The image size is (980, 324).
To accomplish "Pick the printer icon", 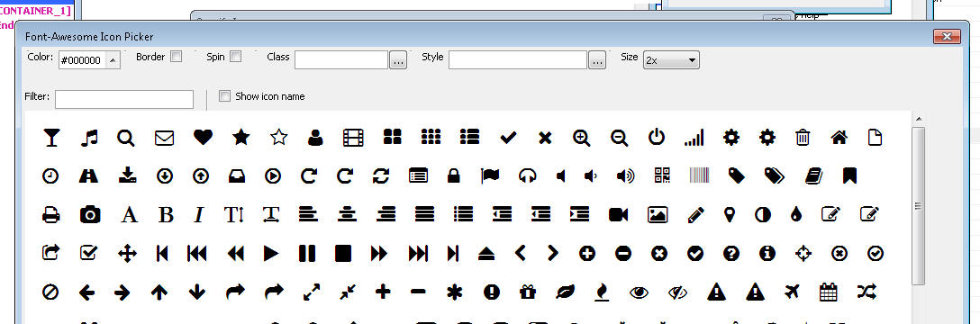I will (51, 215).
